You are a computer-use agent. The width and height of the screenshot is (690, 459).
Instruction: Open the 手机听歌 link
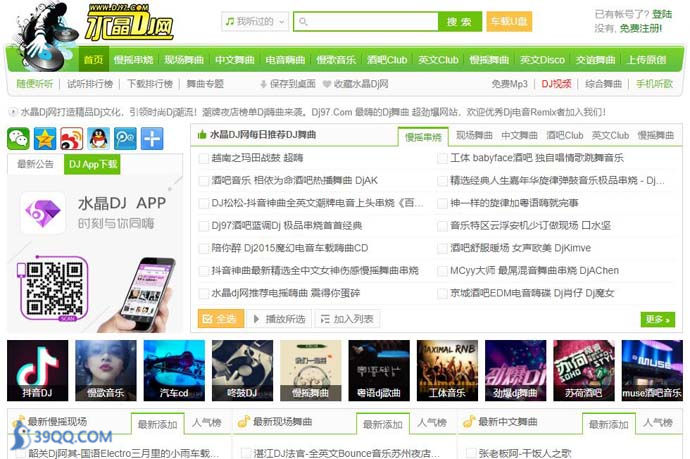coord(654,84)
